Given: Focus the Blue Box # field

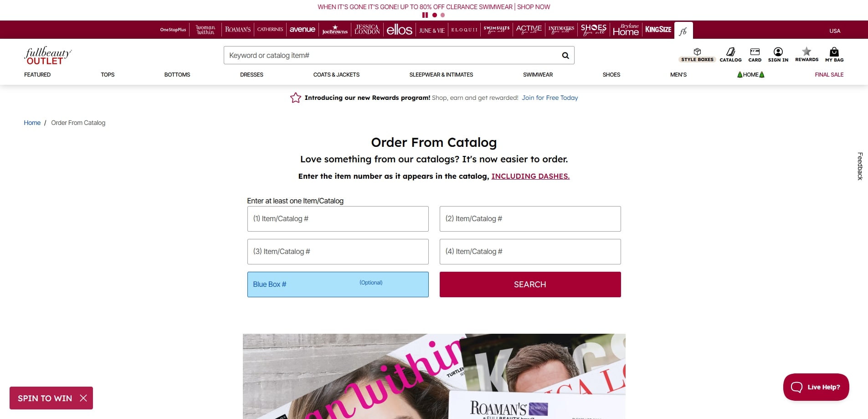Looking at the screenshot, I should pyautogui.click(x=338, y=285).
